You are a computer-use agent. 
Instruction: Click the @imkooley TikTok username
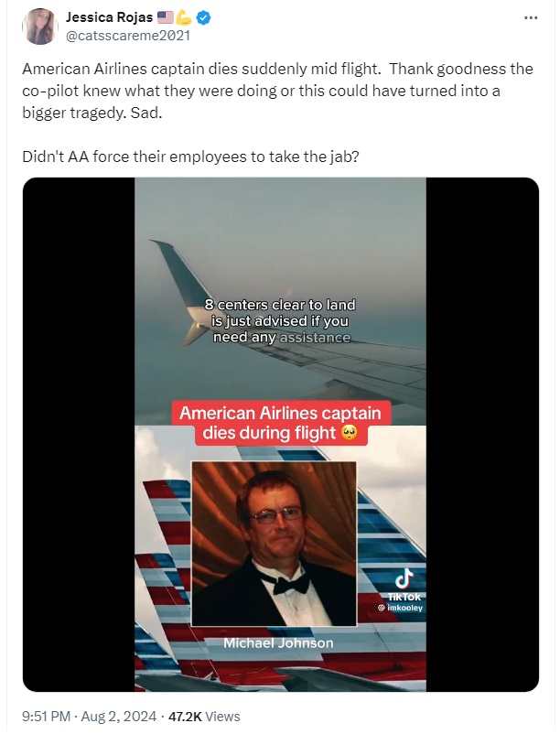401,608
